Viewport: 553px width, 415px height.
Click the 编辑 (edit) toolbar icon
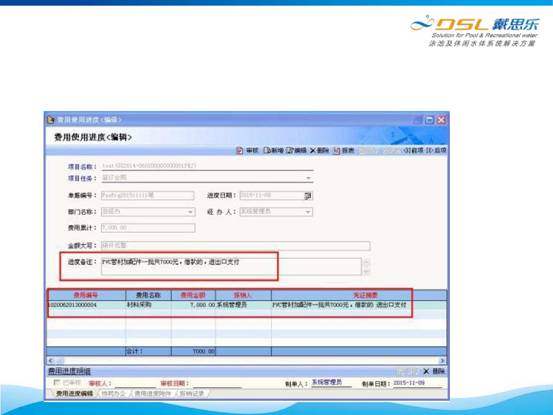pyautogui.click(x=296, y=151)
